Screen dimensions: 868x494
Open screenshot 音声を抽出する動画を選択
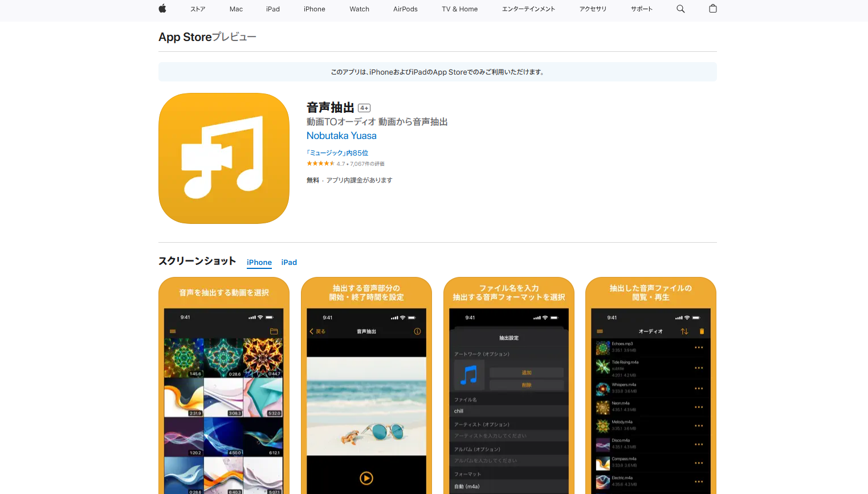click(x=224, y=385)
